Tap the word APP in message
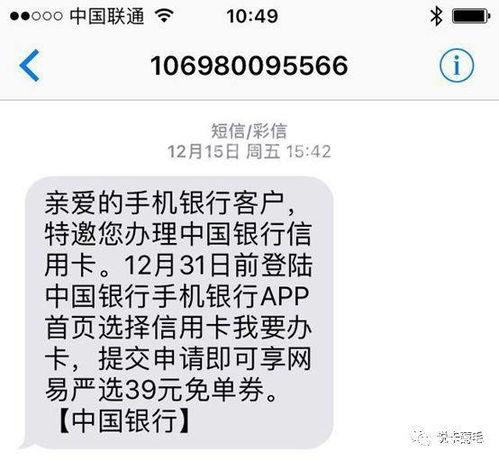 pyautogui.click(x=284, y=296)
